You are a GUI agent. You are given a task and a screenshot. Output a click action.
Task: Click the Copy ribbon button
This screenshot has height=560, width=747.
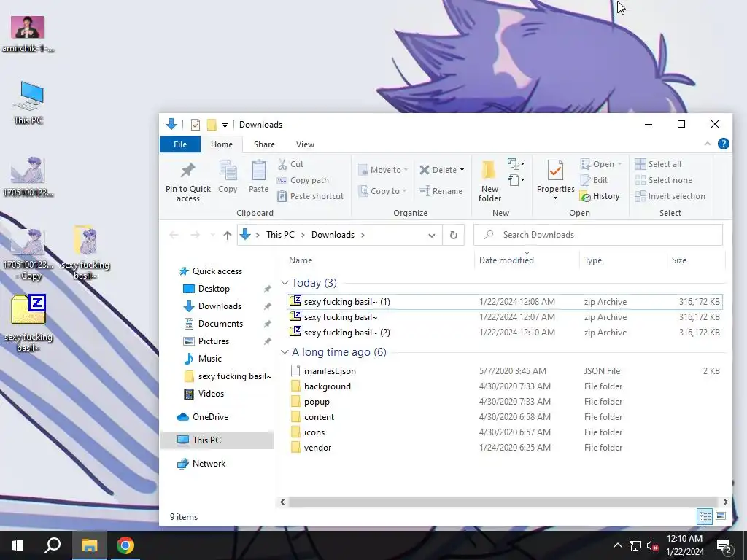[228, 176]
